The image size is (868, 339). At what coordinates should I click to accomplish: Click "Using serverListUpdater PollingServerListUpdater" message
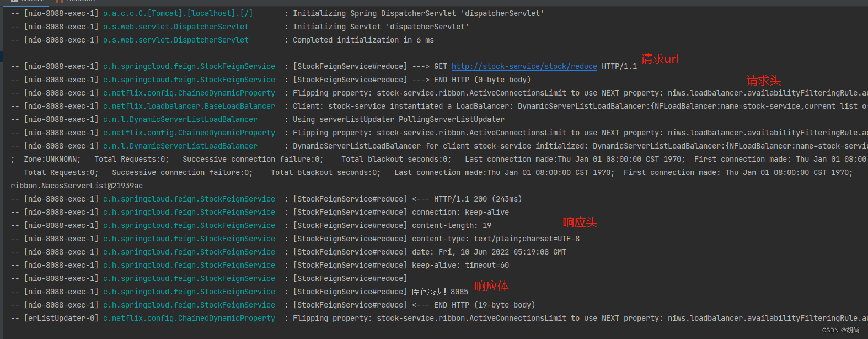coord(399,119)
